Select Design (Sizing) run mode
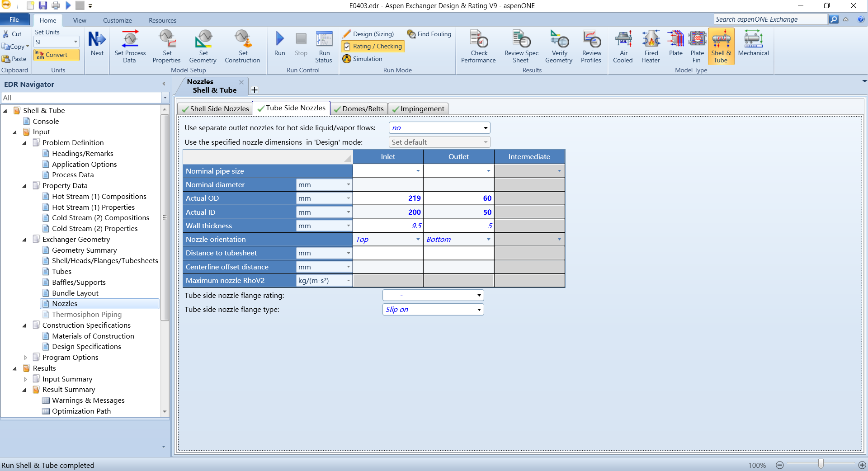 [368, 34]
